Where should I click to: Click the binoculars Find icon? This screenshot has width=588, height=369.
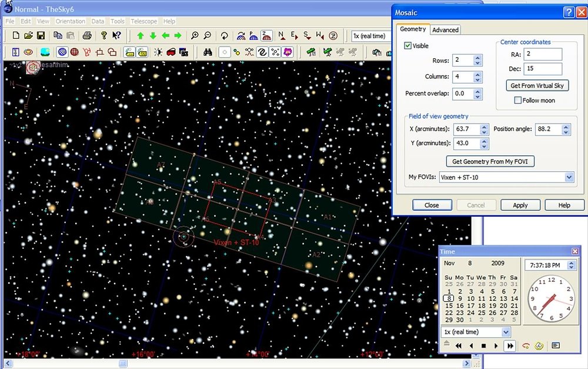pyautogui.click(x=208, y=52)
